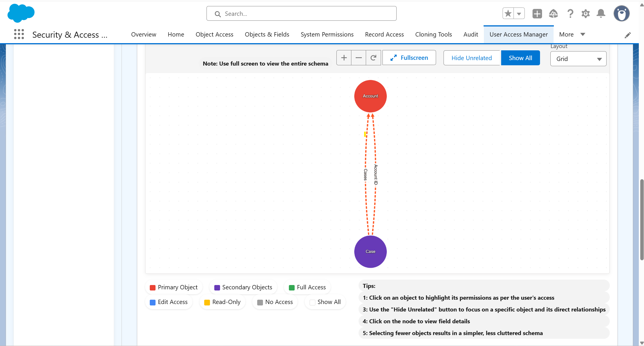Select the red Account node
The width and height of the screenshot is (644, 346).
pyautogui.click(x=370, y=96)
